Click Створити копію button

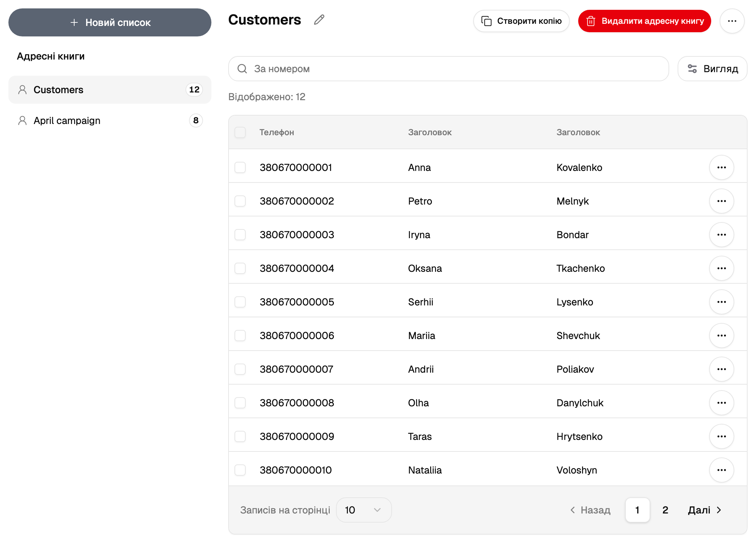[x=521, y=21]
